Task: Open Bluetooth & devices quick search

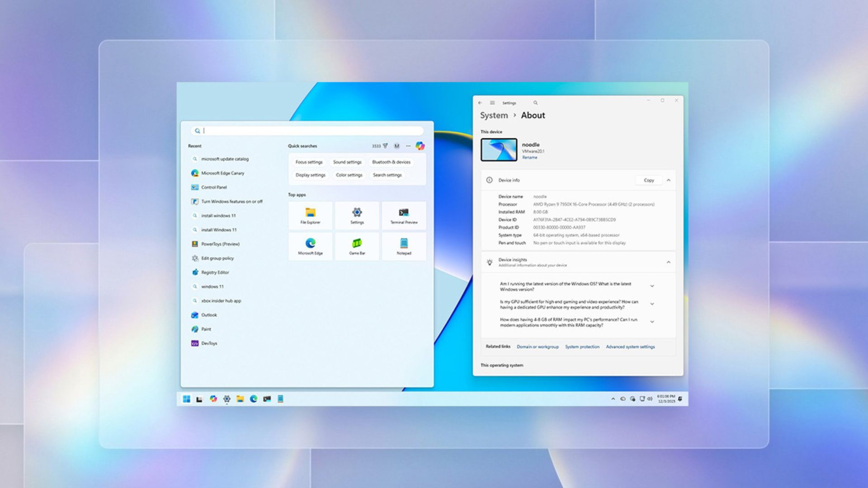Action: point(391,162)
